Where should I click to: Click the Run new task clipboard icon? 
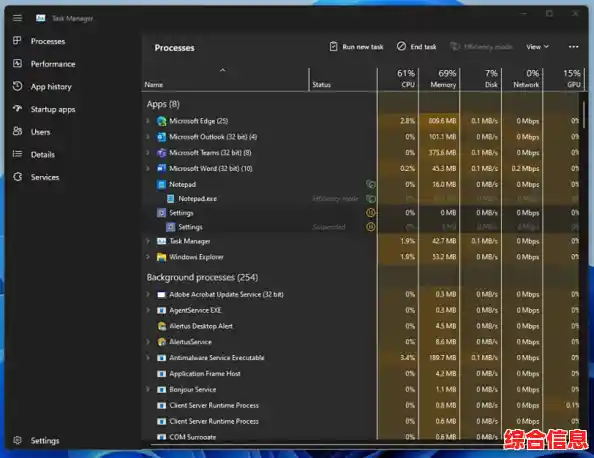[333, 47]
